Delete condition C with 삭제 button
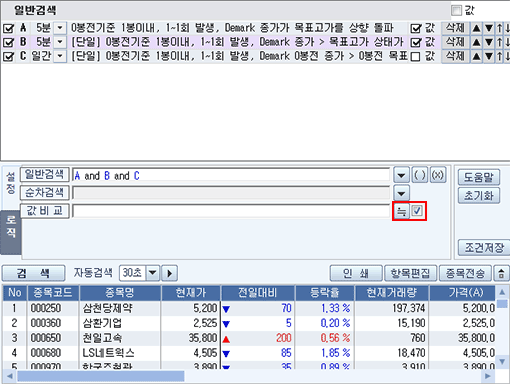Screen dimensions: 510x384 pos(455,56)
